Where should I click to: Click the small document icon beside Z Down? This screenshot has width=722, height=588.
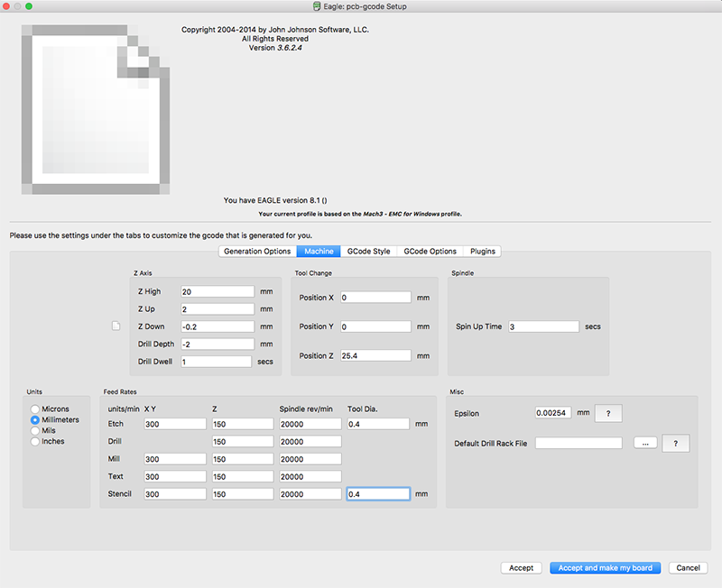[116, 326]
